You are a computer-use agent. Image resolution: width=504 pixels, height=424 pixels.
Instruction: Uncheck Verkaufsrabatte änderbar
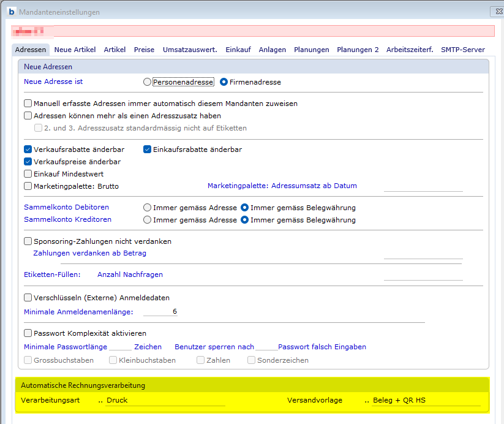coord(28,150)
